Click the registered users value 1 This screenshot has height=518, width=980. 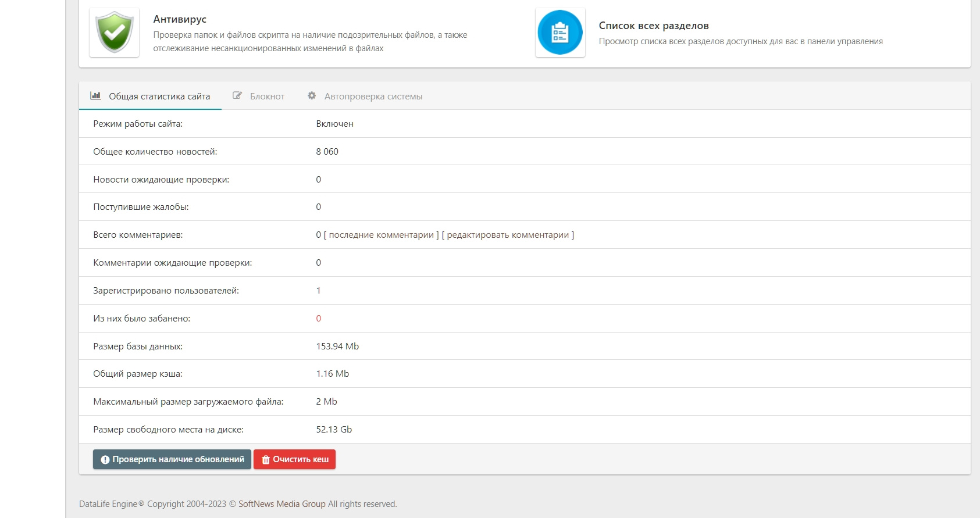click(x=318, y=291)
